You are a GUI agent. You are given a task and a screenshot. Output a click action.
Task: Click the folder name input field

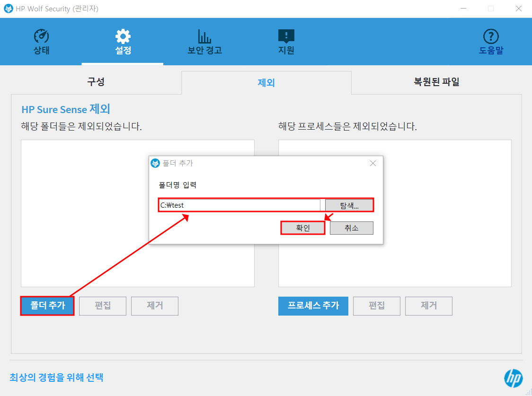tap(239, 205)
